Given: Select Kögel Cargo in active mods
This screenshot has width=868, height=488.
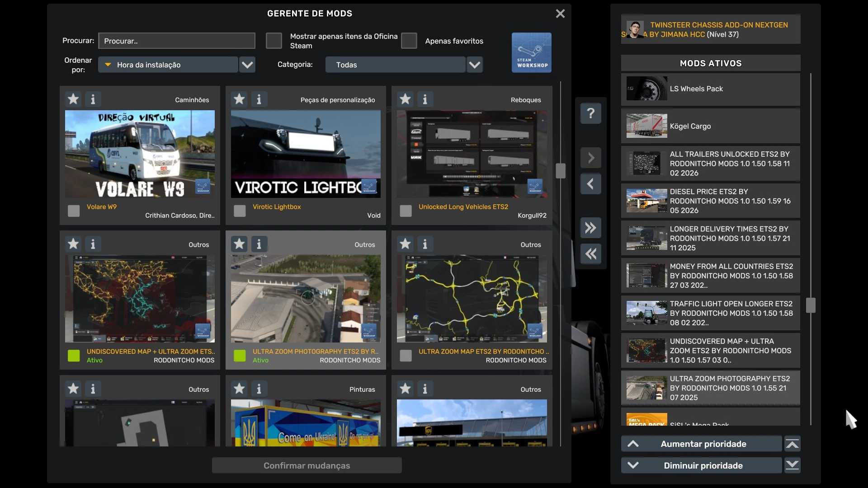Looking at the screenshot, I should 711,126.
